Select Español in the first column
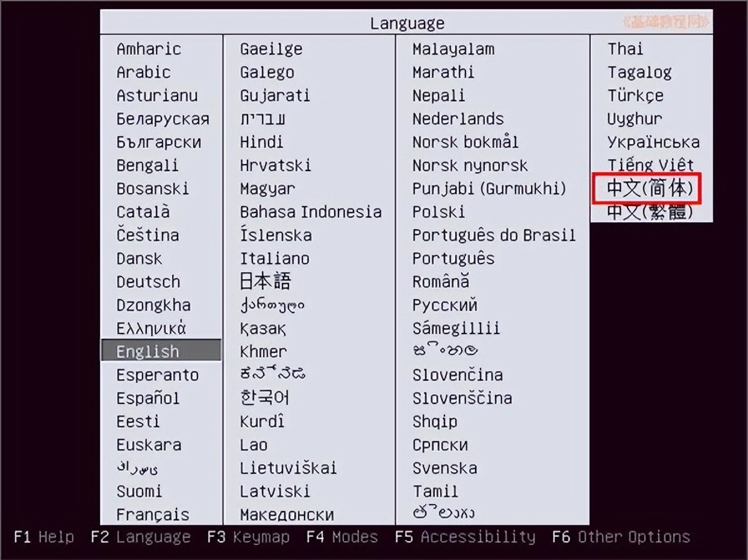This screenshot has height=560, width=748. pyautogui.click(x=152, y=398)
